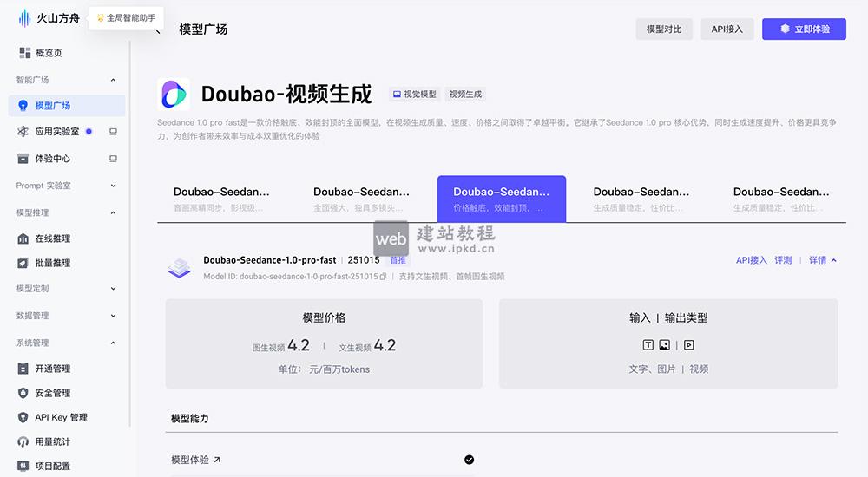Click model name Doubao-Seedance-1.0-pro-fast
868x477 pixels.
(270, 260)
